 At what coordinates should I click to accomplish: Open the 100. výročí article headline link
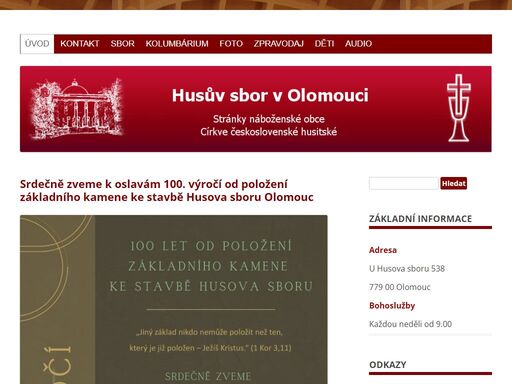[x=167, y=190]
